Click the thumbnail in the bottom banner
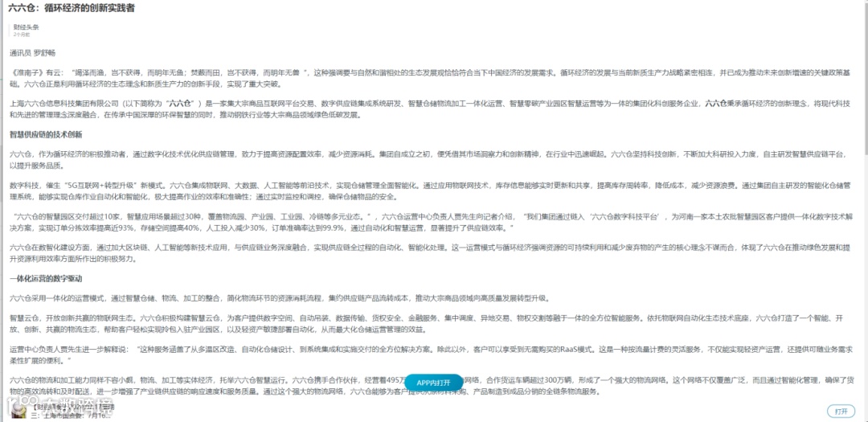This screenshot has width=868, height=422. pos(20,411)
